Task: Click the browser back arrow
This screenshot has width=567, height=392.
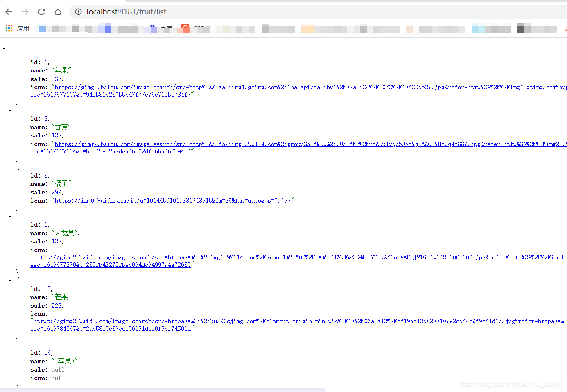Action: [x=9, y=12]
